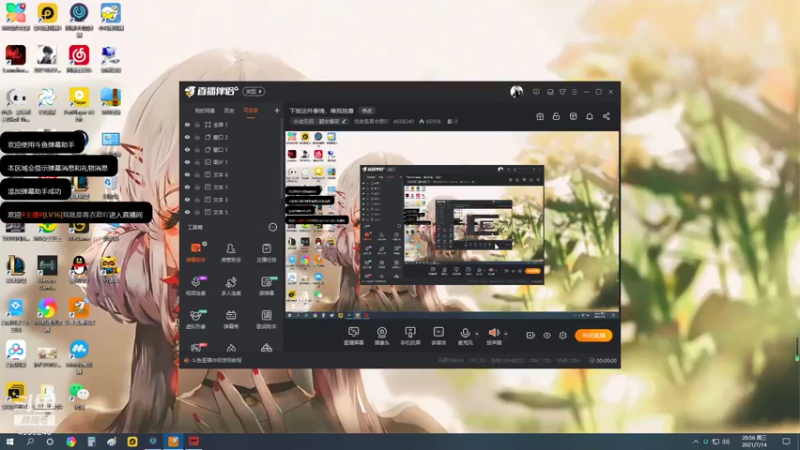Open the mail inbox icon in title bar
This screenshot has height=450, width=800.
(x=550, y=92)
